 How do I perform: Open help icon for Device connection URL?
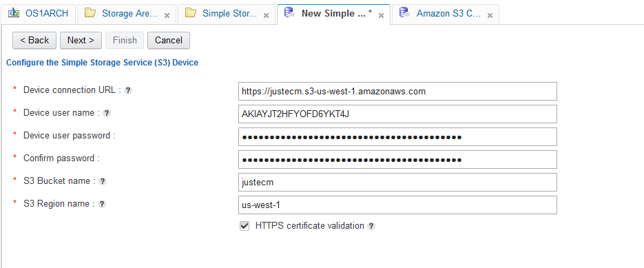pos(128,90)
